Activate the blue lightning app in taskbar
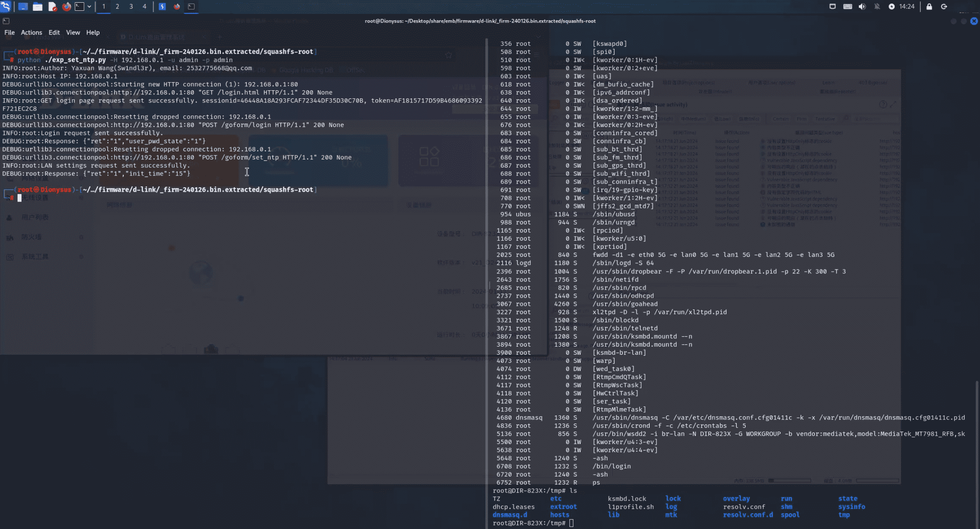Screen dimensions: 980x529 coord(162,6)
